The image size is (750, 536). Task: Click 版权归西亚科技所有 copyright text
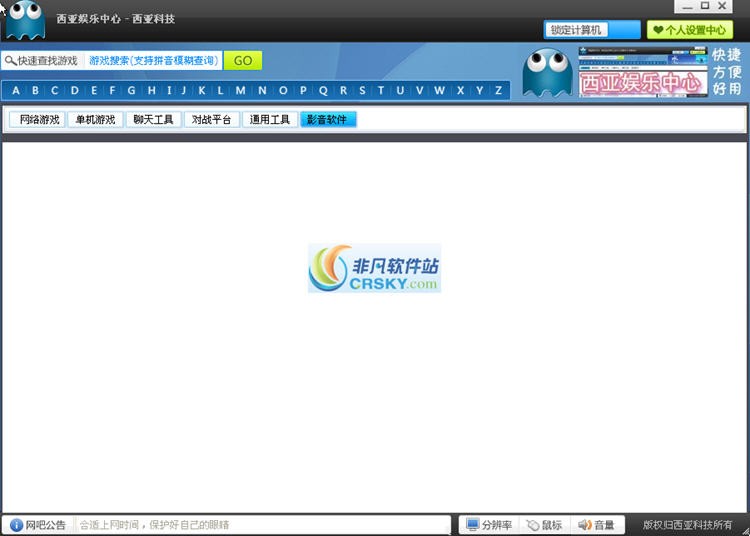[x=687, y=525]
